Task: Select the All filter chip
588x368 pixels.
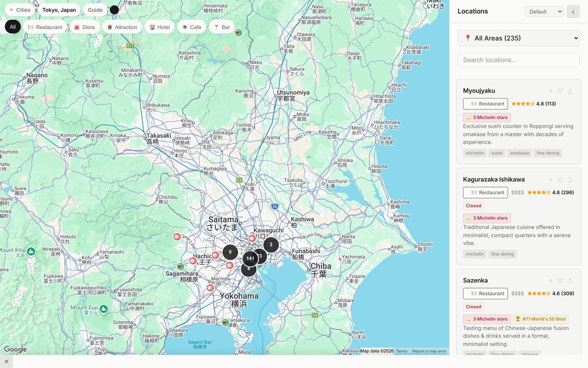Action: 13,27
